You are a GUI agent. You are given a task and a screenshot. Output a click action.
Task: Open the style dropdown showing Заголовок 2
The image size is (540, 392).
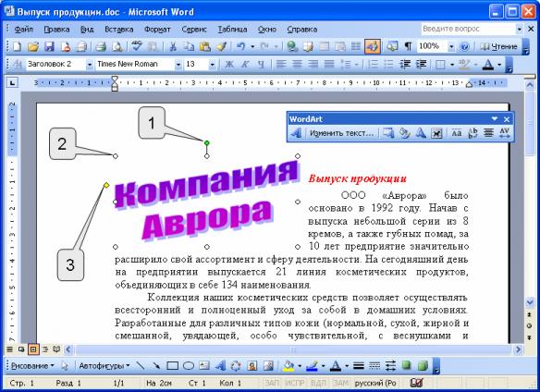click(x=90, y=65)
